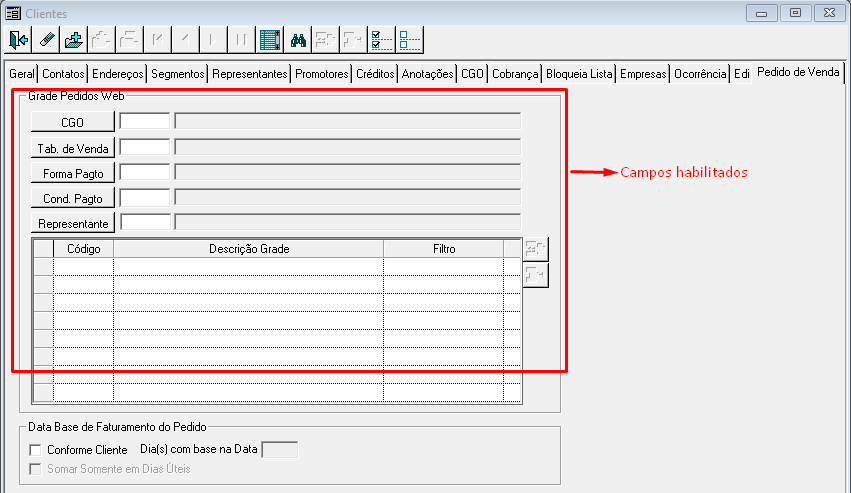The height and width of the screenshot is (493, 851).
Task: Click the uncheck-all toolbar icon
Action: pos(410,40)
